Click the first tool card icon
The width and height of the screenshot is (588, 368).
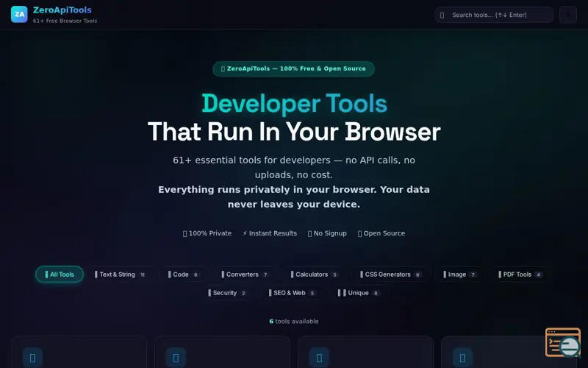tap(32, 358)
